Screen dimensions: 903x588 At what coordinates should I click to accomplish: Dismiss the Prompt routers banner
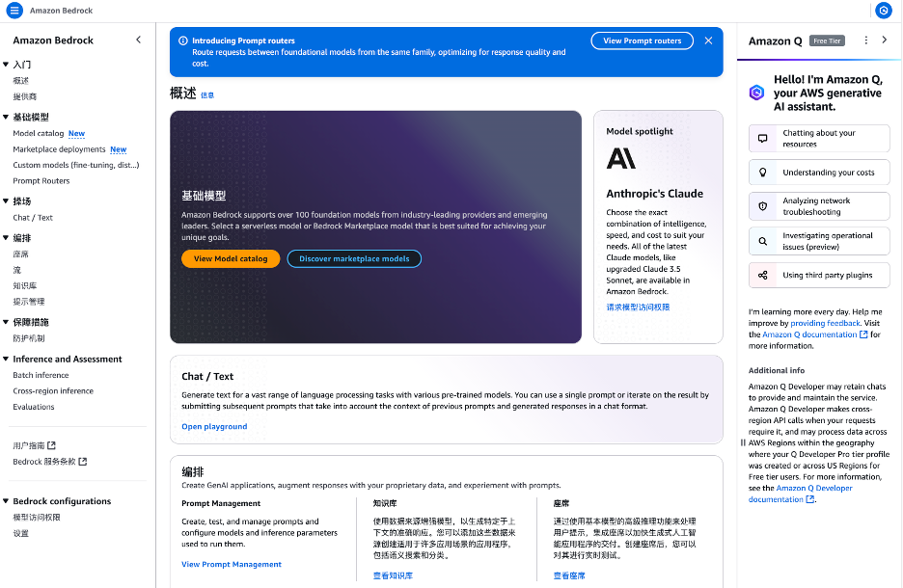(708, 40)
